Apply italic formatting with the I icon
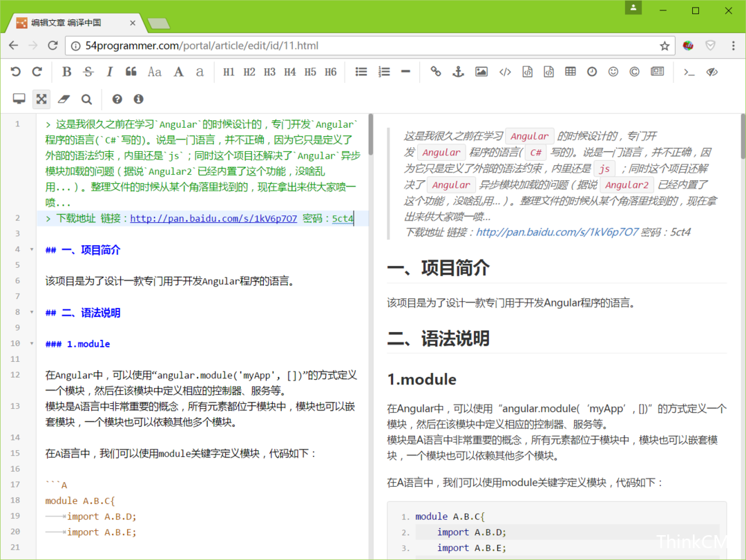 click(109, 72)
